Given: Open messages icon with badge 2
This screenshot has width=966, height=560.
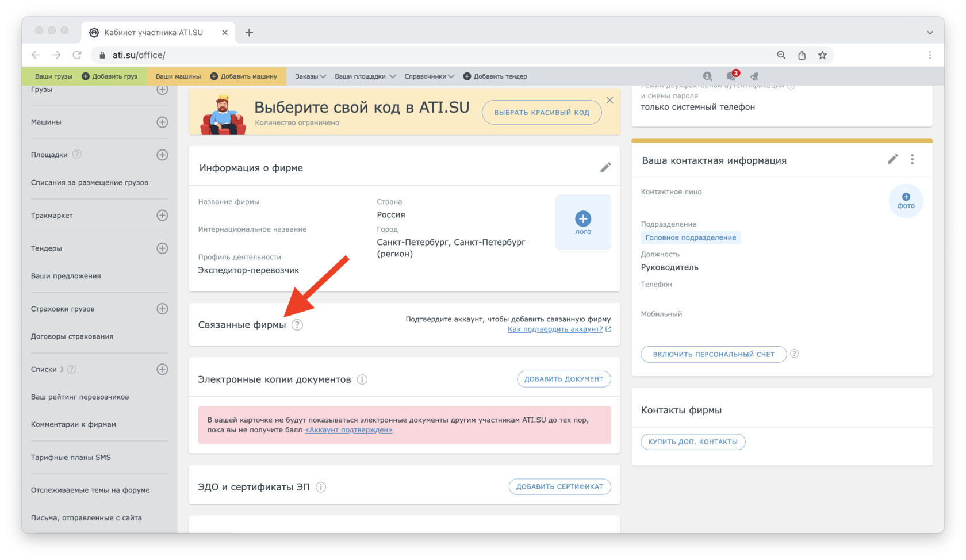Looking at the screenshot, I should click(x=731, y=76).
